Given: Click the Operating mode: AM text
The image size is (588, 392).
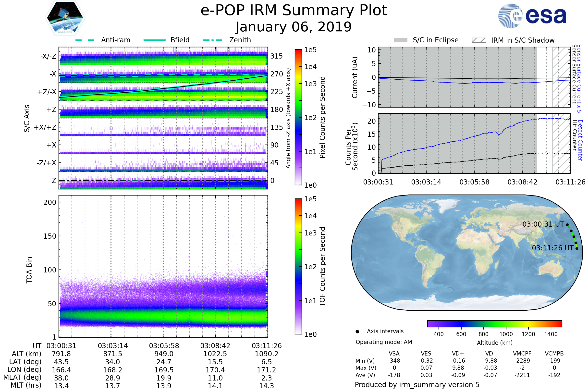Looking at the screenshot, I should (x=384, y=342).
